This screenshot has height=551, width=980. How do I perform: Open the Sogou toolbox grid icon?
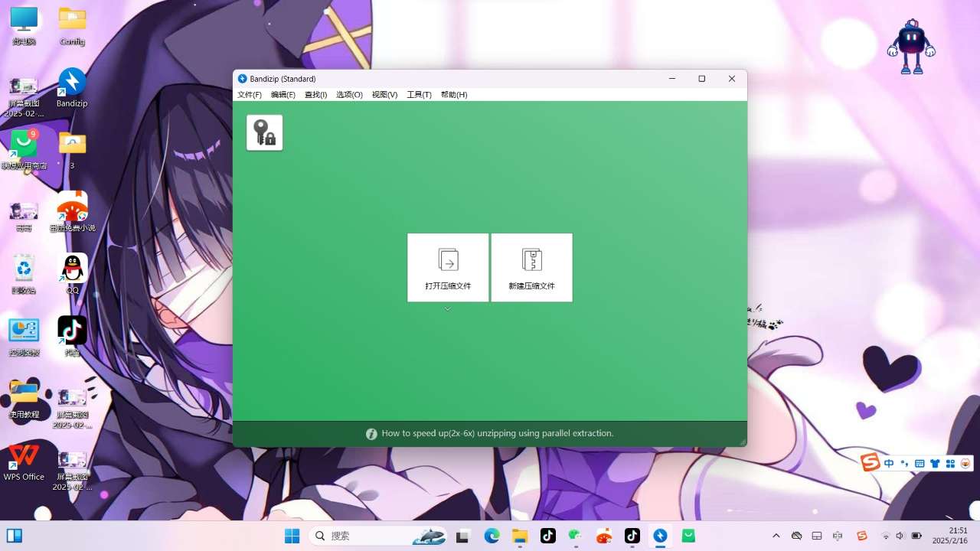[951, 464]
